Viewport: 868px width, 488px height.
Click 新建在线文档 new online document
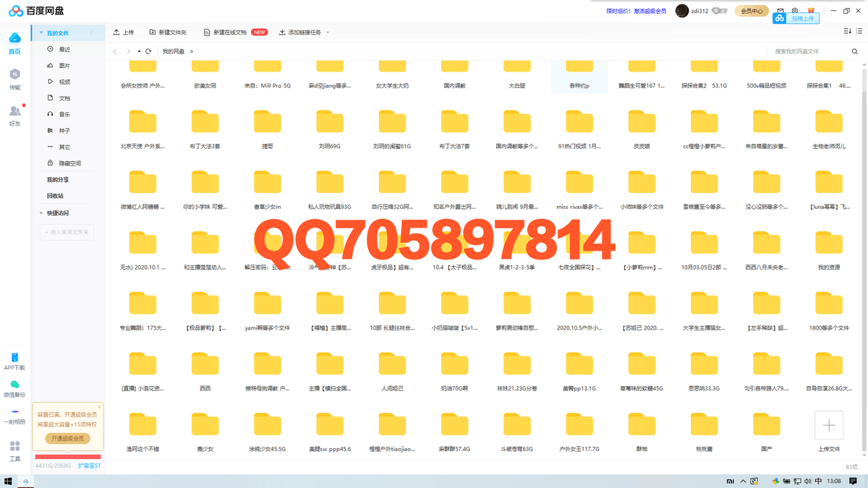click(235, 33)
